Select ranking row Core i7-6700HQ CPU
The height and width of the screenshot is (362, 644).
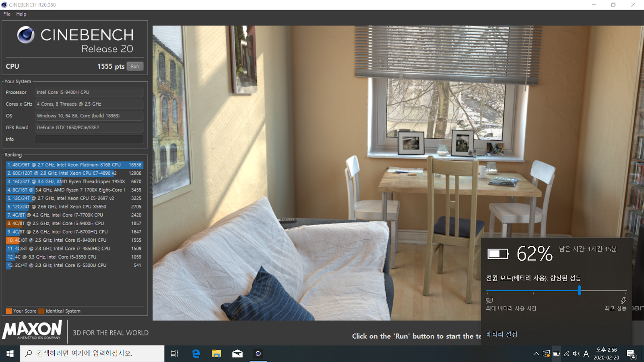pyautogui.click(x=74, y=232)
